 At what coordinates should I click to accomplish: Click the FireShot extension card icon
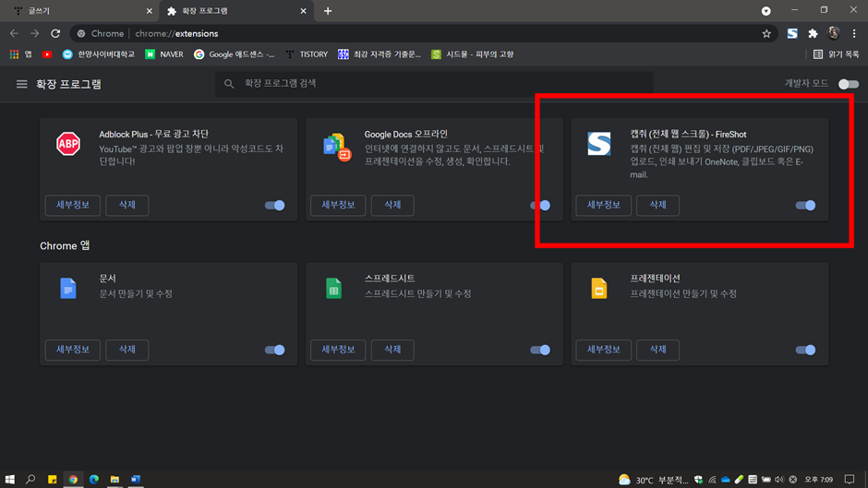click(x=599, y=144)
